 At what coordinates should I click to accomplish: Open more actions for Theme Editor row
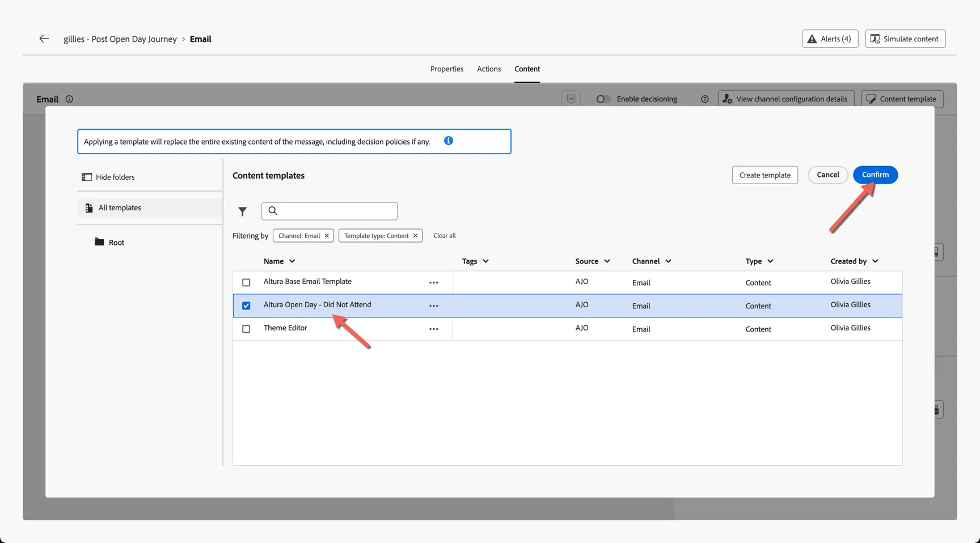coord(433,329)
